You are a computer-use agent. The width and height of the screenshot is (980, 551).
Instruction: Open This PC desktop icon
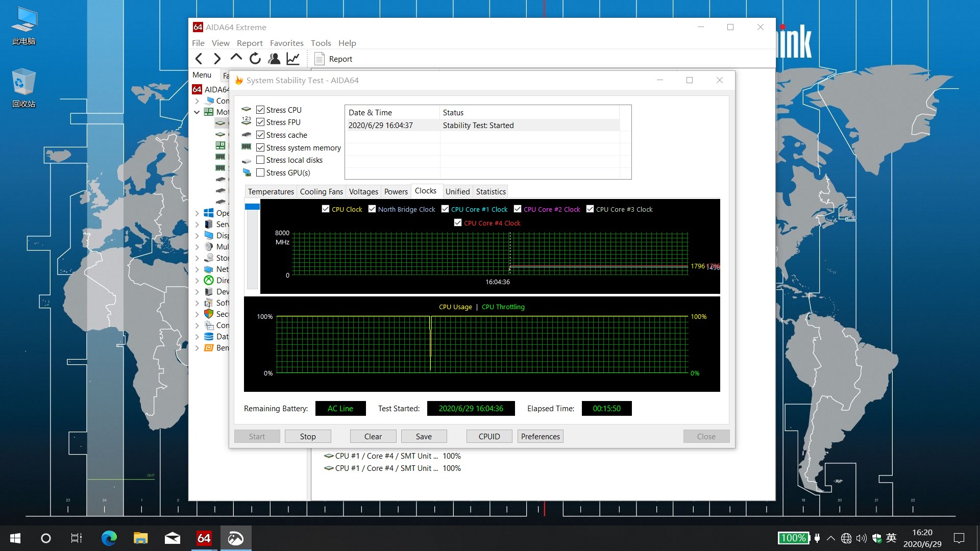pyautogui.click(x=23, y=26)
